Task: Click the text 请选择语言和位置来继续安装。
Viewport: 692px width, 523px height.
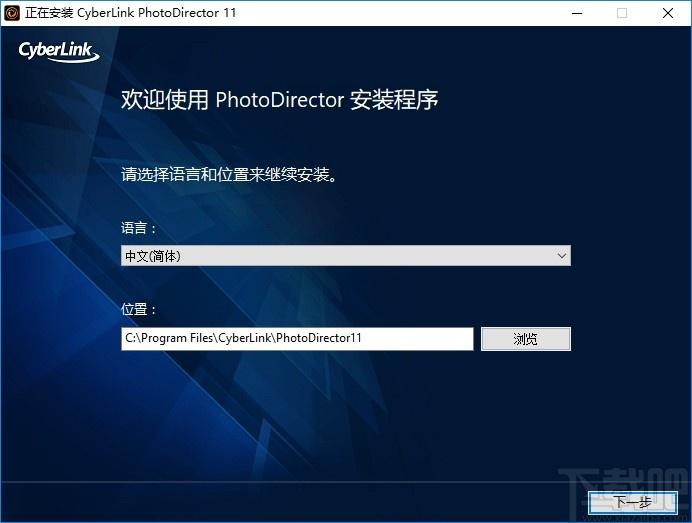Action: tap(229, 175)
